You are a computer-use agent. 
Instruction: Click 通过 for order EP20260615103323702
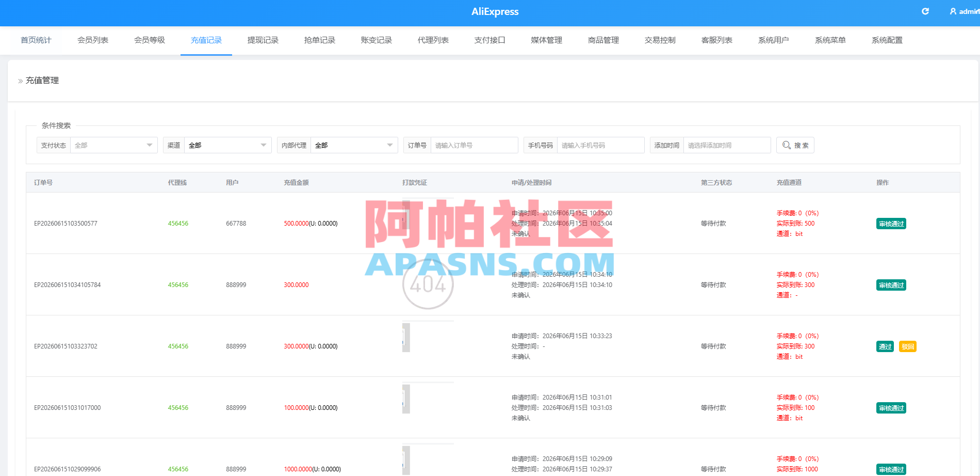coord(885,346)
